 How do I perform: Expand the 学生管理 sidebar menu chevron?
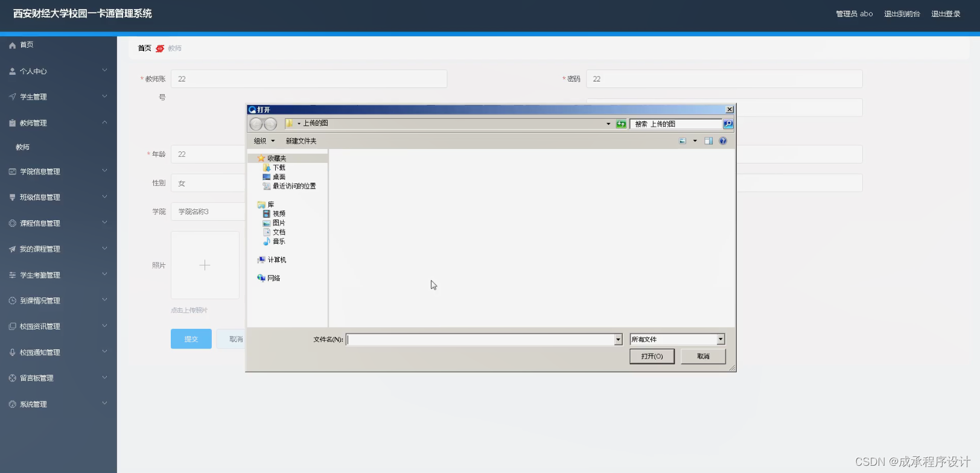104,96
